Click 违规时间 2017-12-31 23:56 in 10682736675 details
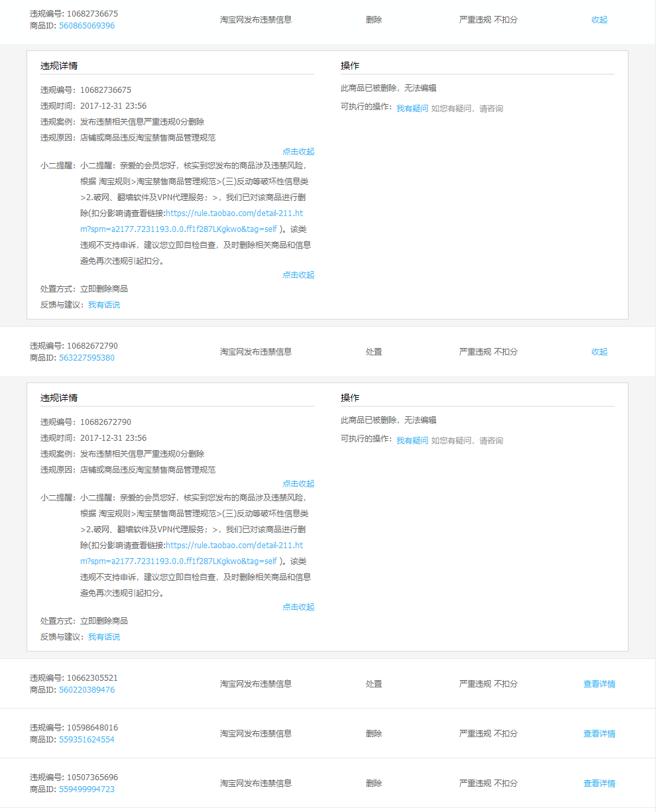This screenshot has width=663, height=812. pyautogui.click(x=93, y=106)
